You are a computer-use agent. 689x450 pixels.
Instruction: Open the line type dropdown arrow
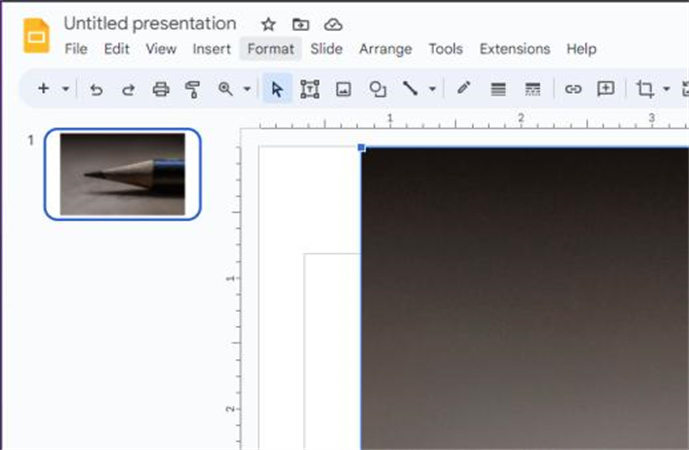(432, 89)
